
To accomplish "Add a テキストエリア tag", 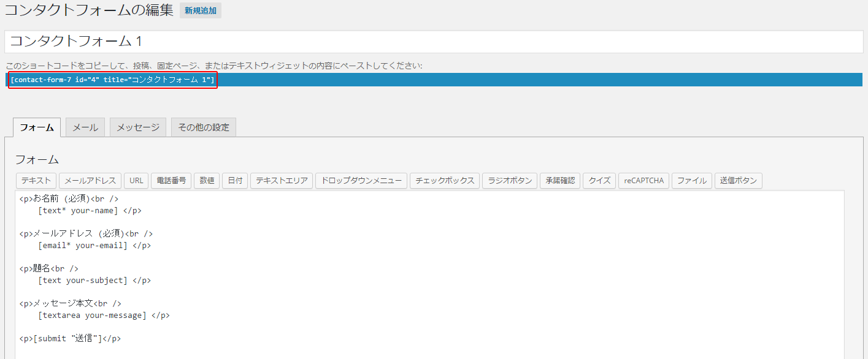I will 282,181.
